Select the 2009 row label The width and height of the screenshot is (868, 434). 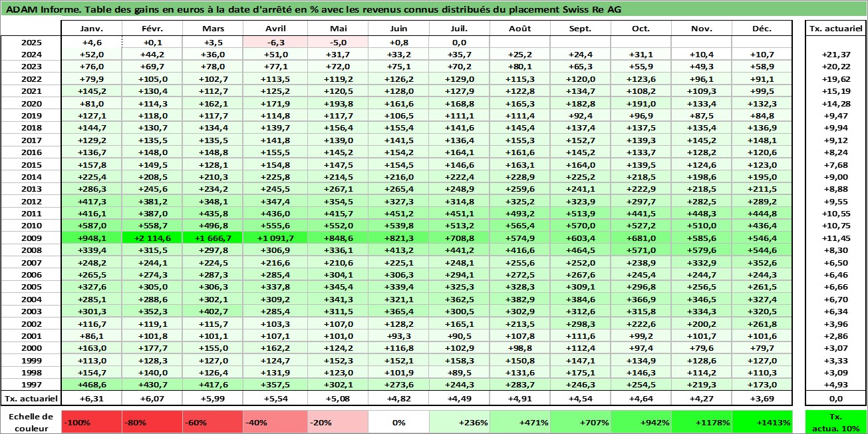coord(31,238)
